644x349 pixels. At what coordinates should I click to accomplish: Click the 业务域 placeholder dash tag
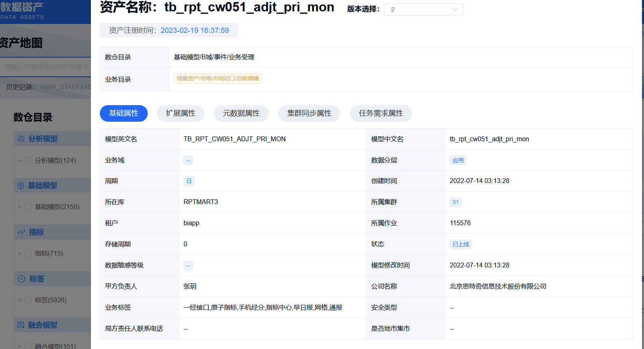tap(188, 160)
